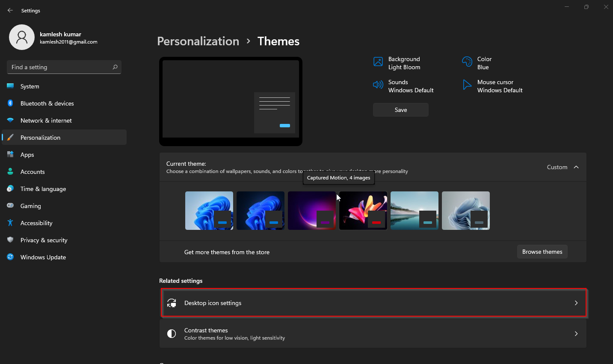Select the purple Glow theme thumbnail
Image resolution: width=613 pixels, height=364 pixels.
[311, 210]
